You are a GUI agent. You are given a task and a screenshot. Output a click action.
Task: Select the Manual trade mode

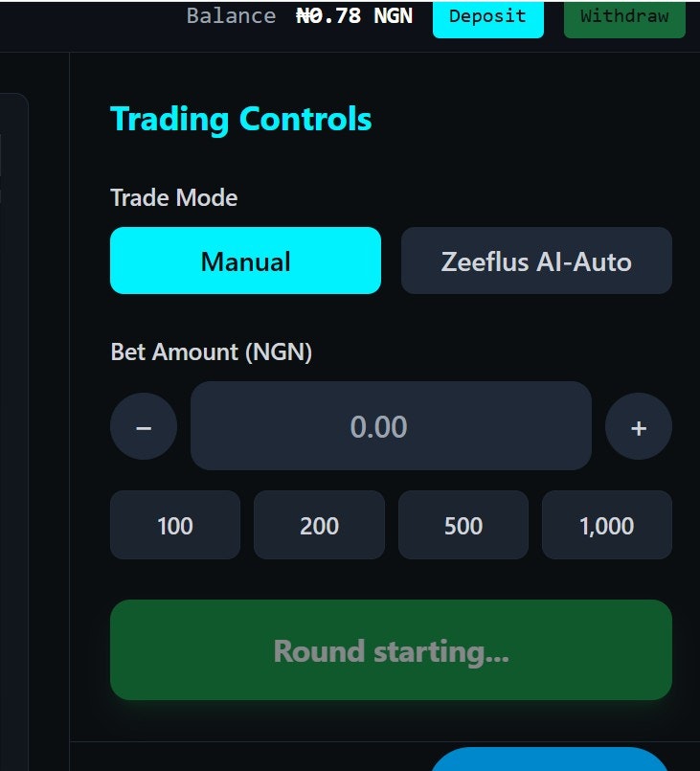tap(245, 261)
